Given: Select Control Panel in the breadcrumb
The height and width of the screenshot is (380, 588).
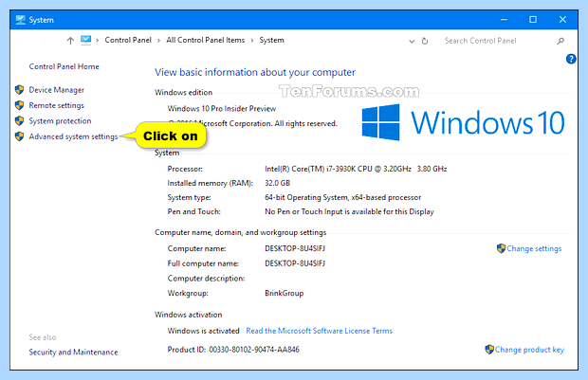Looking at the screenshot, I should [128, 40].
